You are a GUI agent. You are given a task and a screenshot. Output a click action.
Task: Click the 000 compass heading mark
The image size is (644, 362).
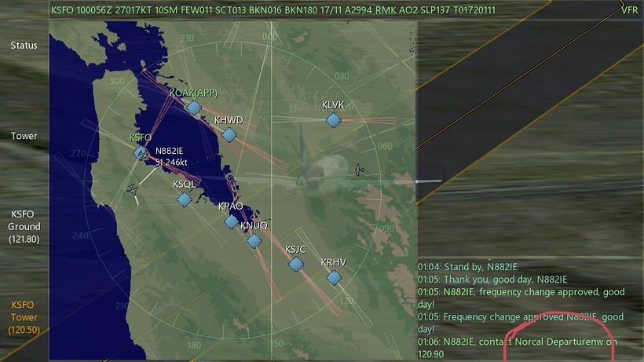pyautogui.click(x=270, y=37)
